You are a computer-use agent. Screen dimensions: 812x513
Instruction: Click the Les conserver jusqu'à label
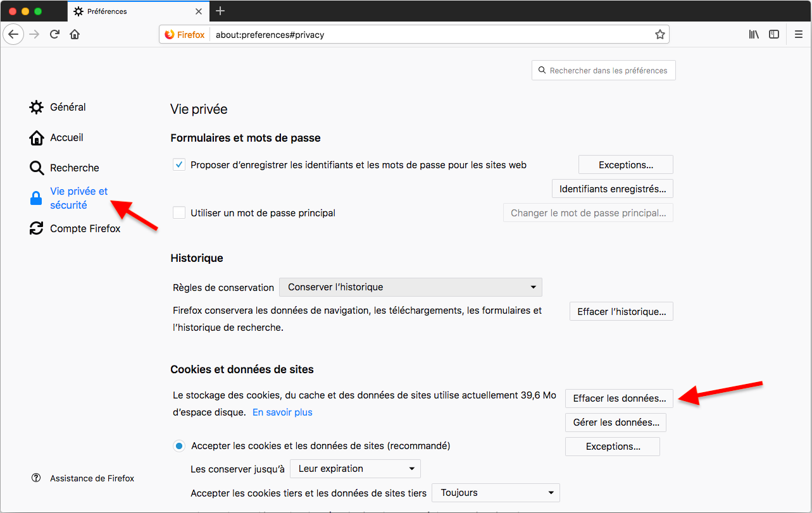238,469
